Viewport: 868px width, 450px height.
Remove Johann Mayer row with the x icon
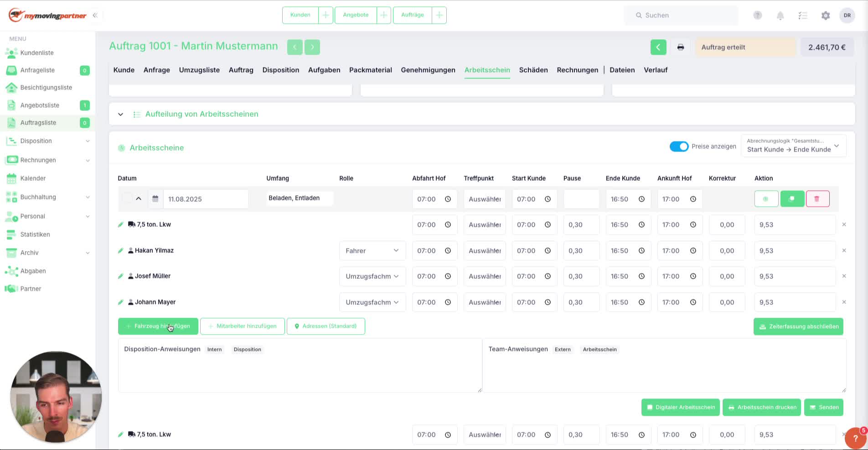click(844, 302)
